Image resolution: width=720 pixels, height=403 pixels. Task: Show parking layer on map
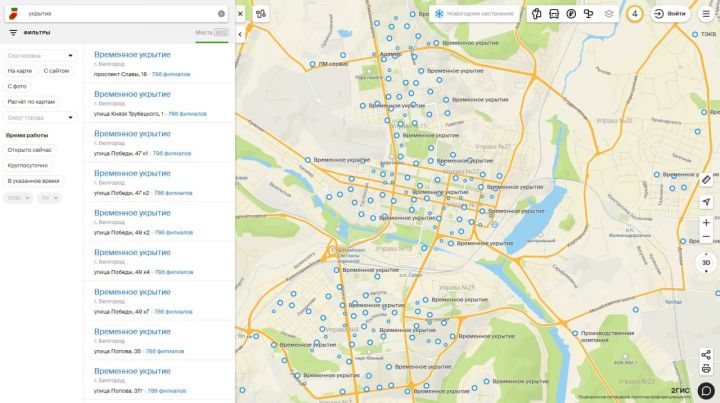pos(571,14)
